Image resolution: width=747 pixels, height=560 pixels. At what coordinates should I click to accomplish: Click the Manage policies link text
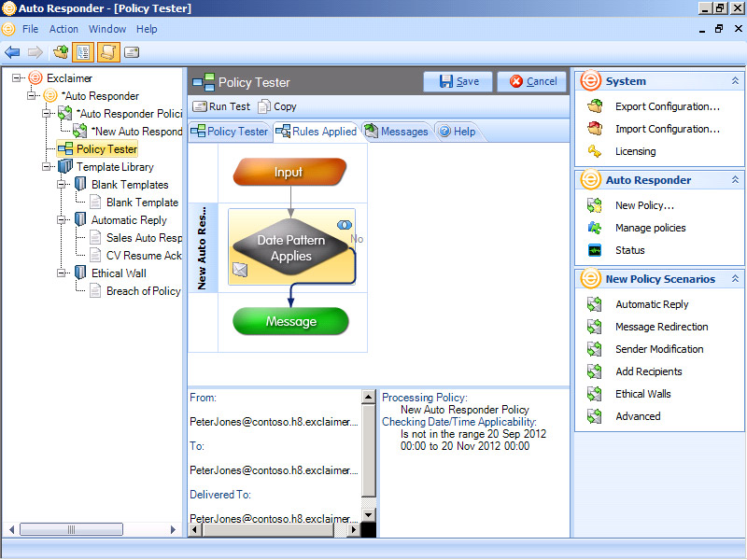650,228
